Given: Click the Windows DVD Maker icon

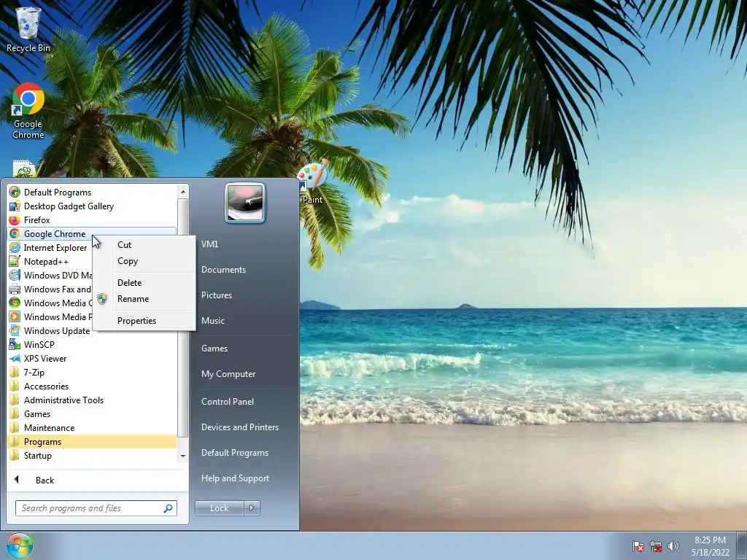Looking at the screenshot, I should click(15, 275).
